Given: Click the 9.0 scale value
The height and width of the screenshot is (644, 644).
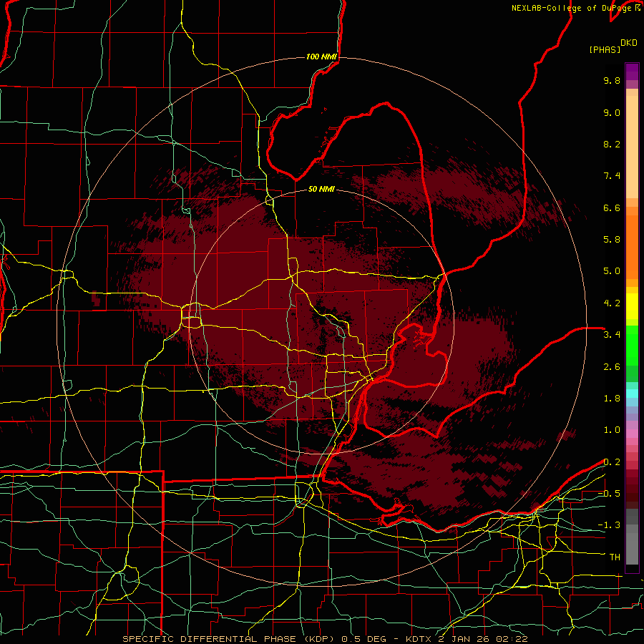Looking at the screenshot, I should pyautogui.click(x=612, y=112).
